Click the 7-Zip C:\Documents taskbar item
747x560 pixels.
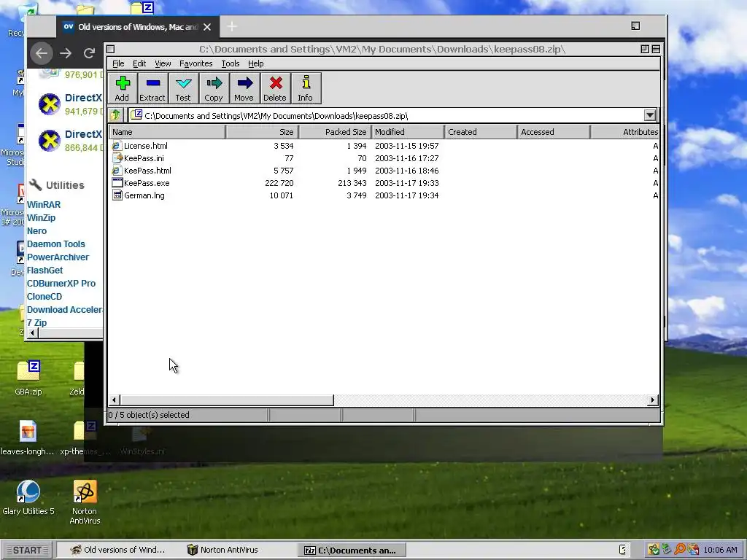click(x=352, y=550)
